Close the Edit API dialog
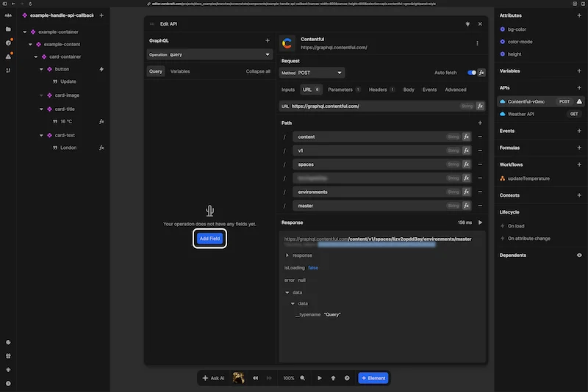This screenshot has height=392, width=588. (480, 24)
